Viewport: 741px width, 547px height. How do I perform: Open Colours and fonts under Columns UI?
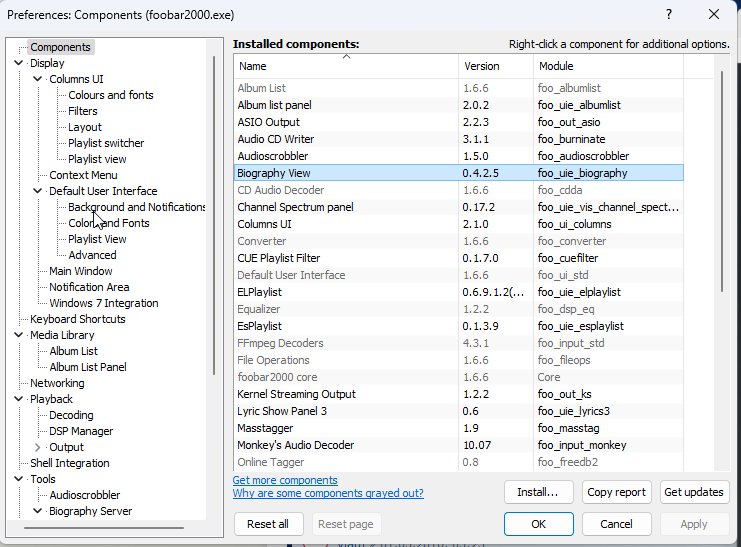110,95
